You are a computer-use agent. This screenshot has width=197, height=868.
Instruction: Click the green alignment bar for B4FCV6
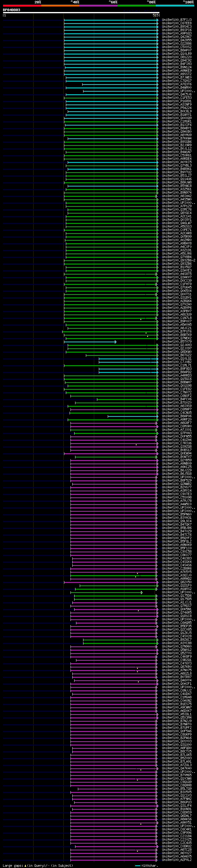tap(128, 399)
